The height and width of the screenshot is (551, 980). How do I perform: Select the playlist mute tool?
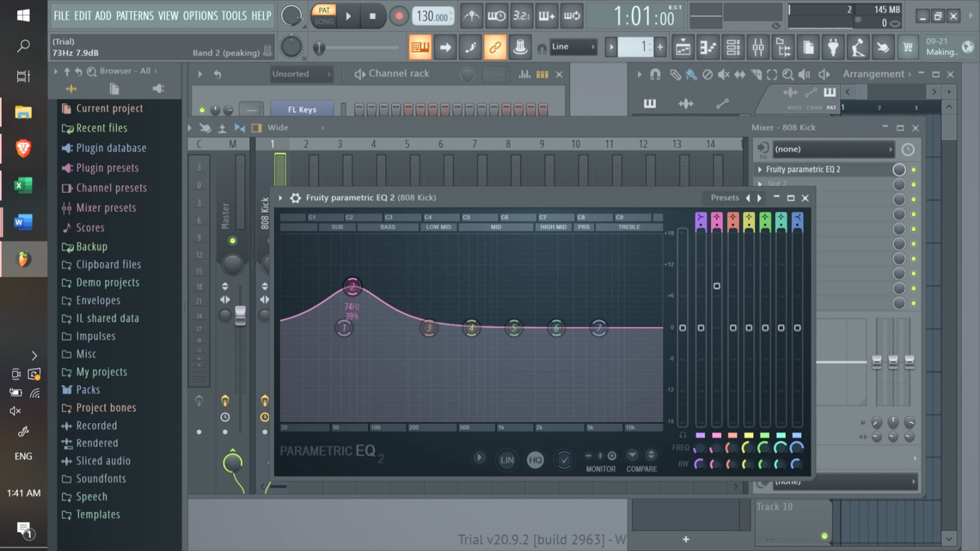(723, 74)
